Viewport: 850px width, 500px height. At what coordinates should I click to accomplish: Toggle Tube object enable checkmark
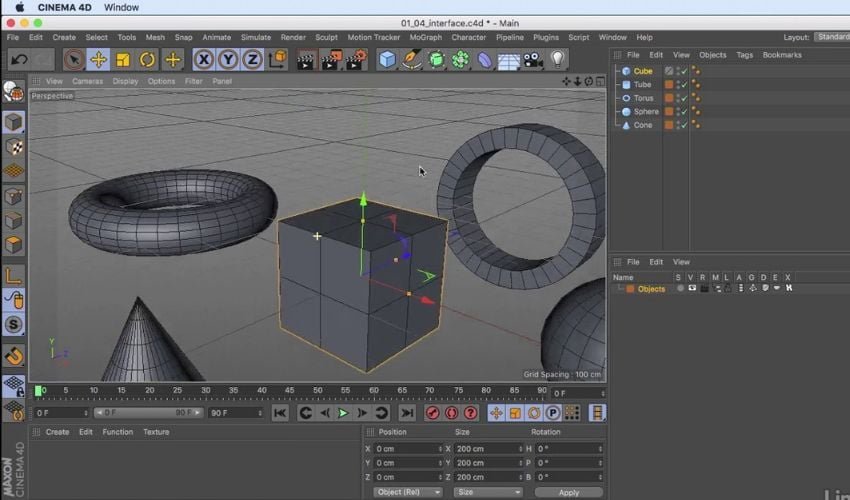pos(684,85)
